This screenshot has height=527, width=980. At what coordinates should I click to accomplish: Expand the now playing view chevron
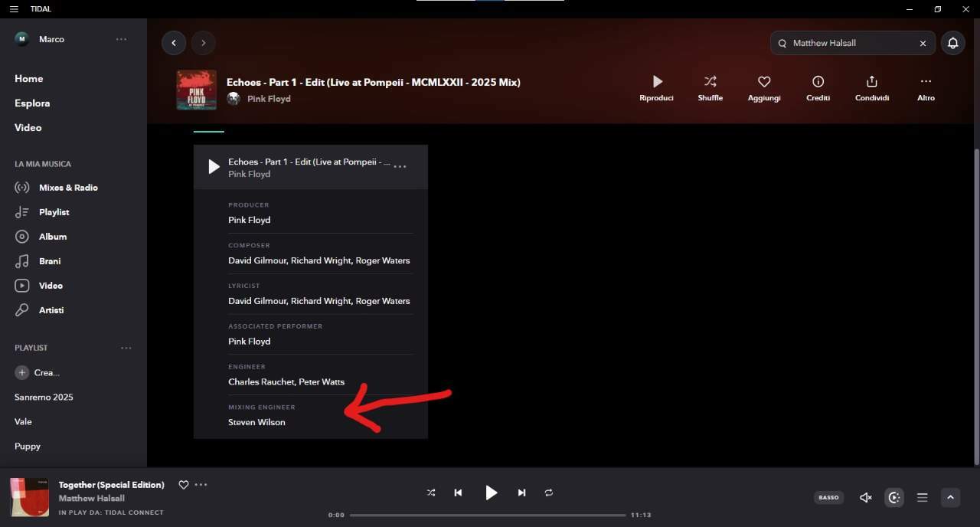tap(950, 497)
